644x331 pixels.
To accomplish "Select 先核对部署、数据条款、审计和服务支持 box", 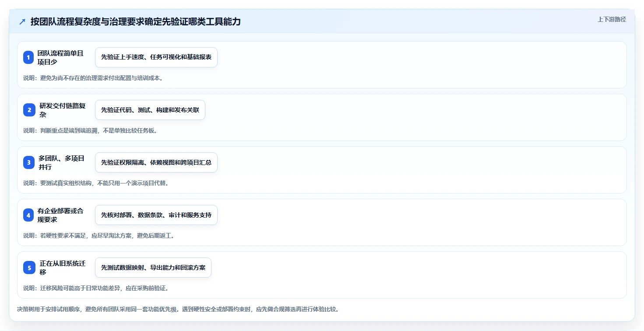I will 156,215.
